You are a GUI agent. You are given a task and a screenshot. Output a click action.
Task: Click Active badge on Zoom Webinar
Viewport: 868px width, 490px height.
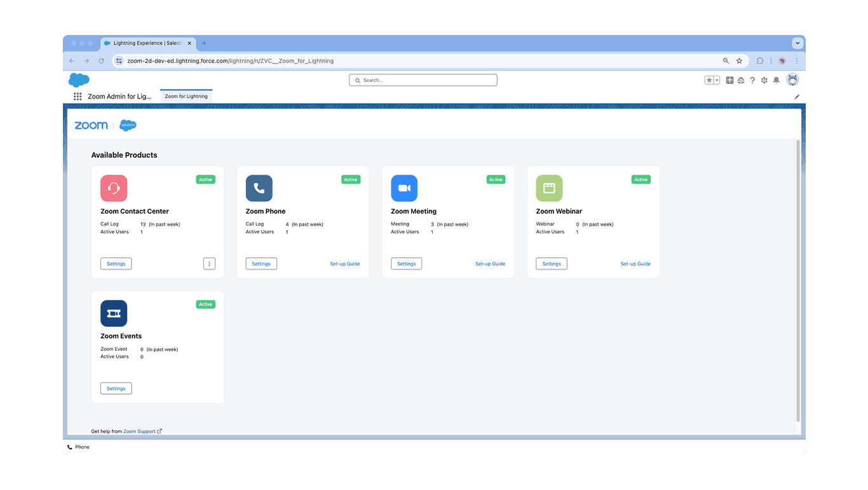tap(641, 180)
